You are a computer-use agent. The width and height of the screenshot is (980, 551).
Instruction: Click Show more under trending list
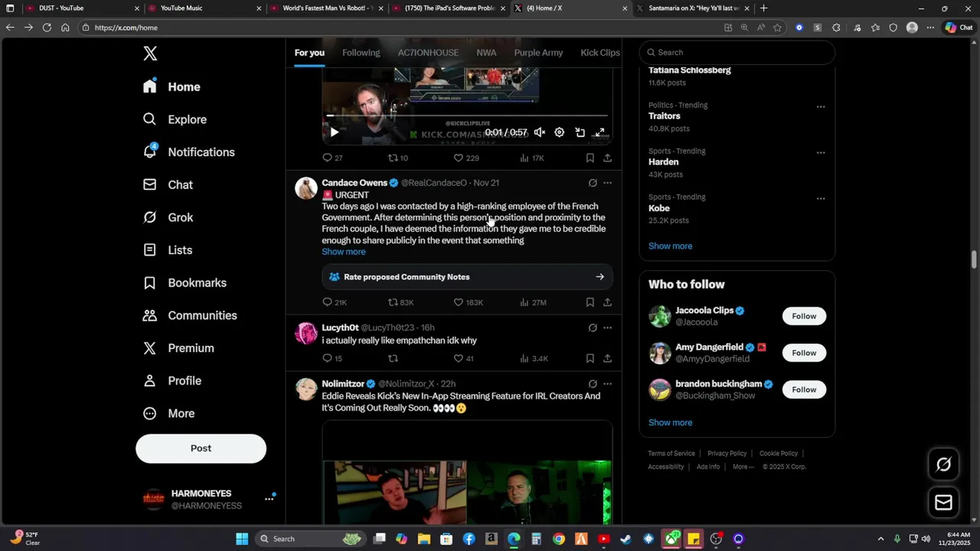pos(670,246)
